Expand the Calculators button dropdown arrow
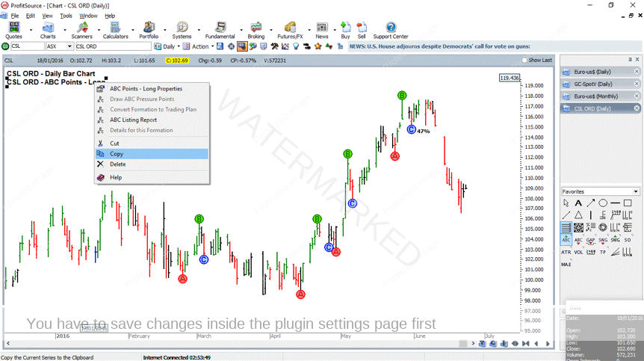Viewport: 644px width, 361px height. click(x=133, y=30)
